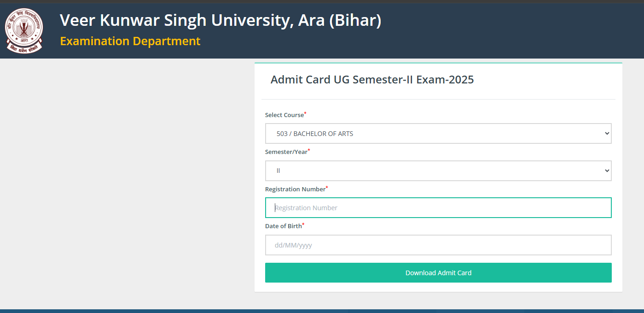Click the red asterisk beside Select Course
The height and width of the screenshot is (313, 644).
click(305, 113)
